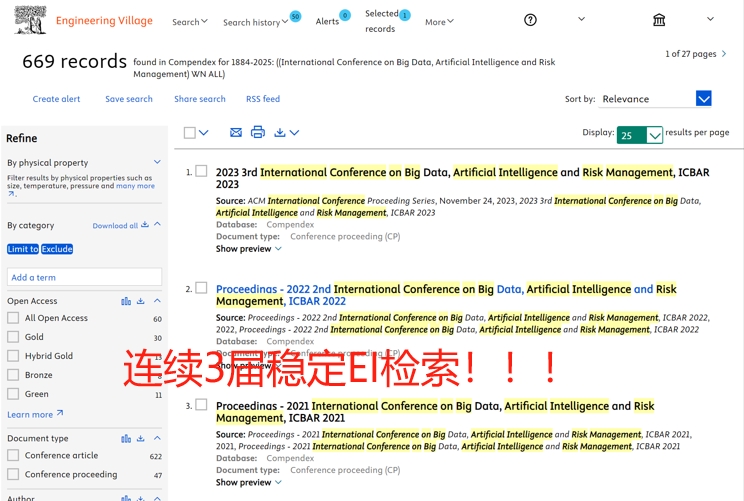Viewport: 744px width, 501px height.
Task: Show preview for ICBAR 2023 record
Action: click(249, 249)
